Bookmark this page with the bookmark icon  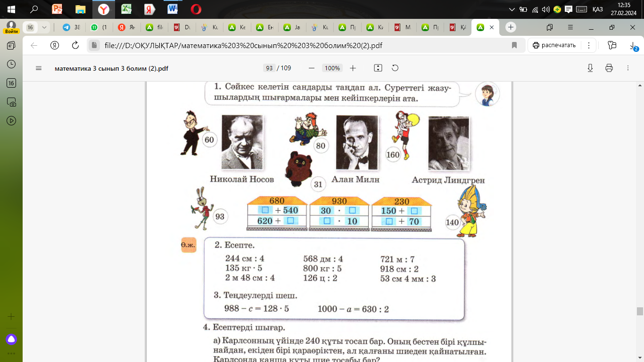514,45
